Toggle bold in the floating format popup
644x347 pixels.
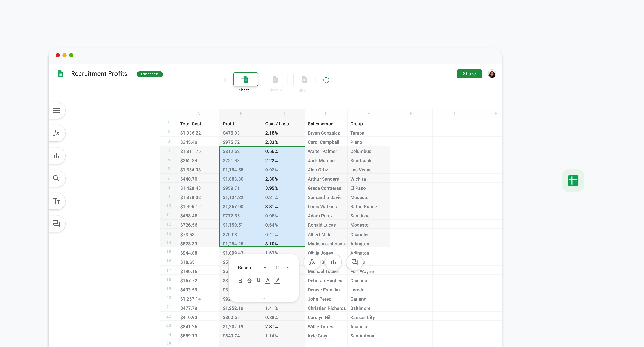tap(240, 281)
